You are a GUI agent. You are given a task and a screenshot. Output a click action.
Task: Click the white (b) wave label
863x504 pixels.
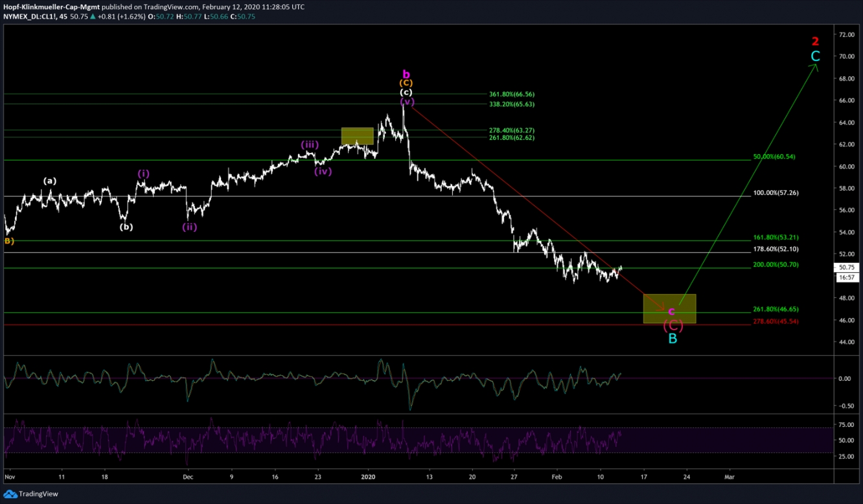(126, 227)
